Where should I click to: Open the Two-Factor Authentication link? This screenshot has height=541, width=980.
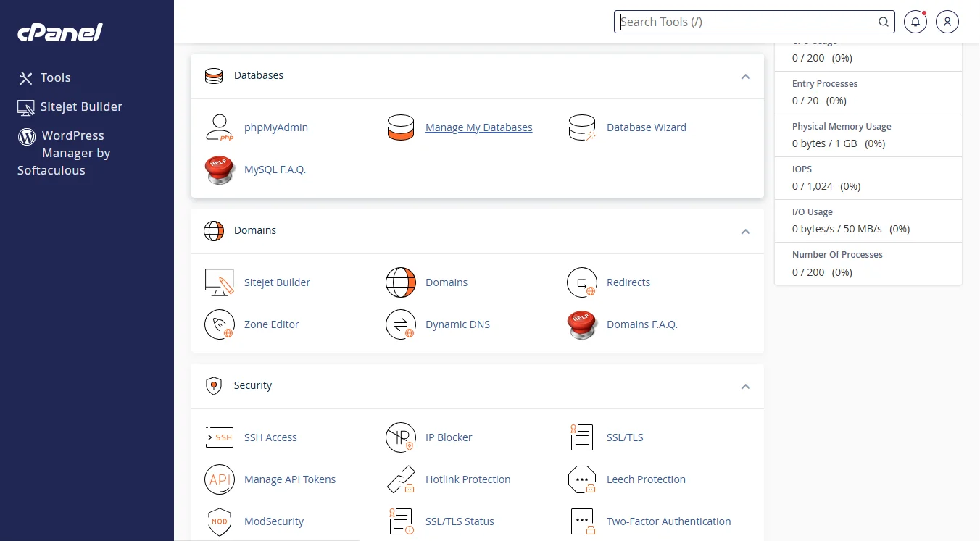669,521
